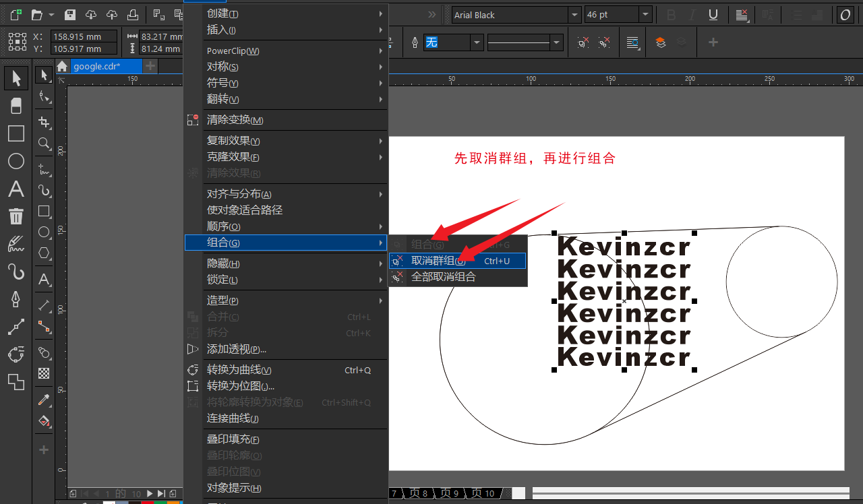Click the object origin reference point grid
Screen dimensions: 863x504
pos(18,42)
